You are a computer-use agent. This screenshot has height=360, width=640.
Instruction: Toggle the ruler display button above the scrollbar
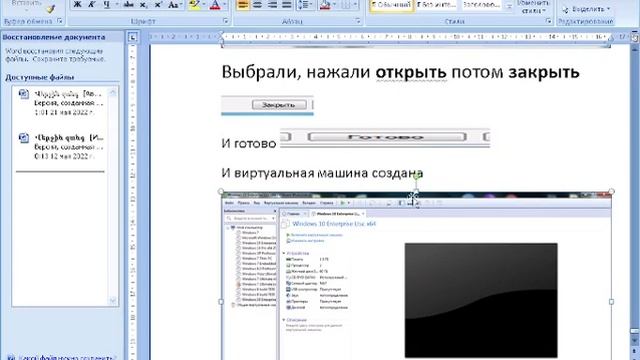point(635,38)
